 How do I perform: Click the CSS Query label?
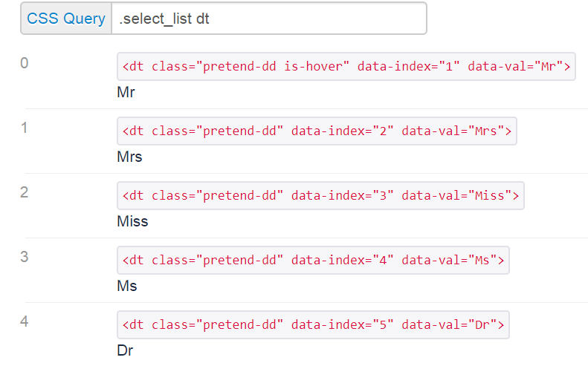pyautogui.click(x=66, y=19)
